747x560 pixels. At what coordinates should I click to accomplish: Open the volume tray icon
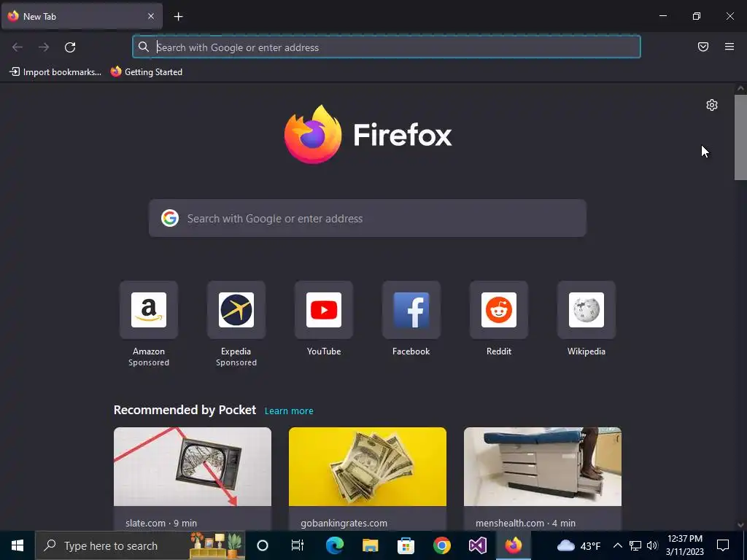pos(652,545)
